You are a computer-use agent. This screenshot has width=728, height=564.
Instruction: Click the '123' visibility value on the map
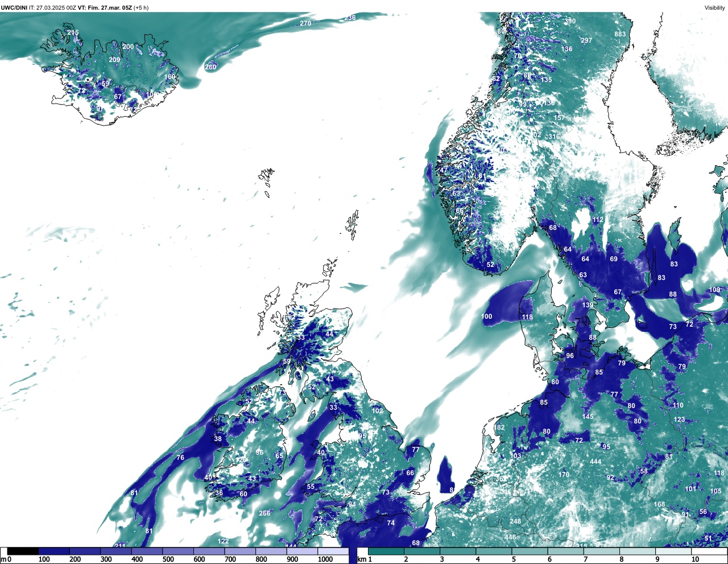pos(679,419)
